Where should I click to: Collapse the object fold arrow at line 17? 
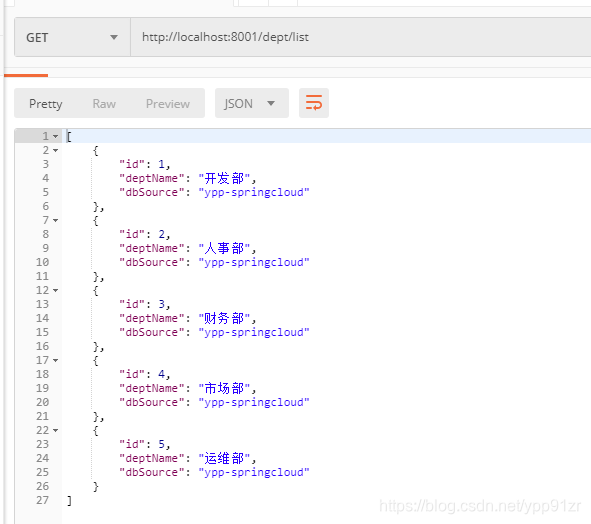[x=56, y=360]
